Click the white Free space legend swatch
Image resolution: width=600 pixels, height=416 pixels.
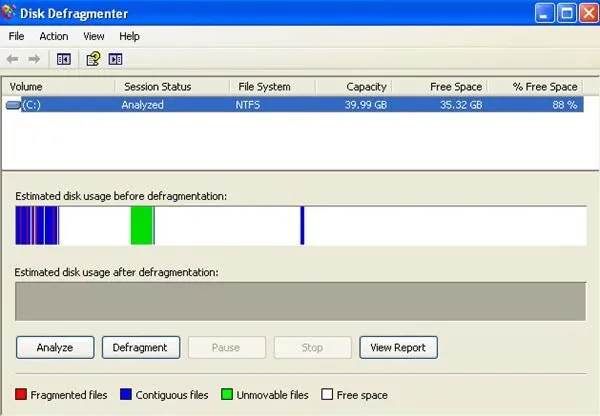pos(327,394)
